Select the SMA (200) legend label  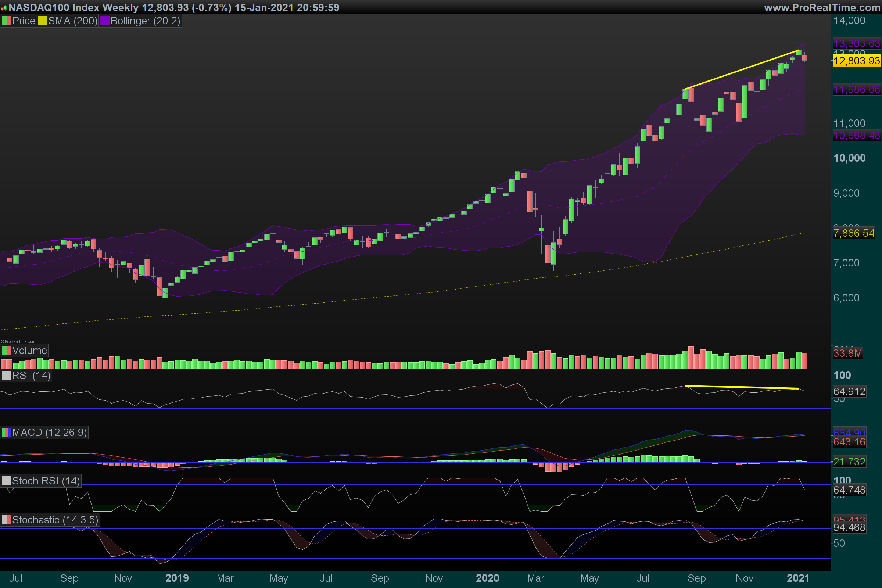click(x=72, y=21)
